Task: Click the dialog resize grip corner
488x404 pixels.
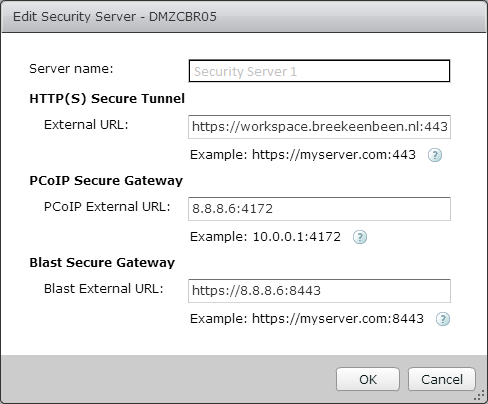Action: coord(479,395)
